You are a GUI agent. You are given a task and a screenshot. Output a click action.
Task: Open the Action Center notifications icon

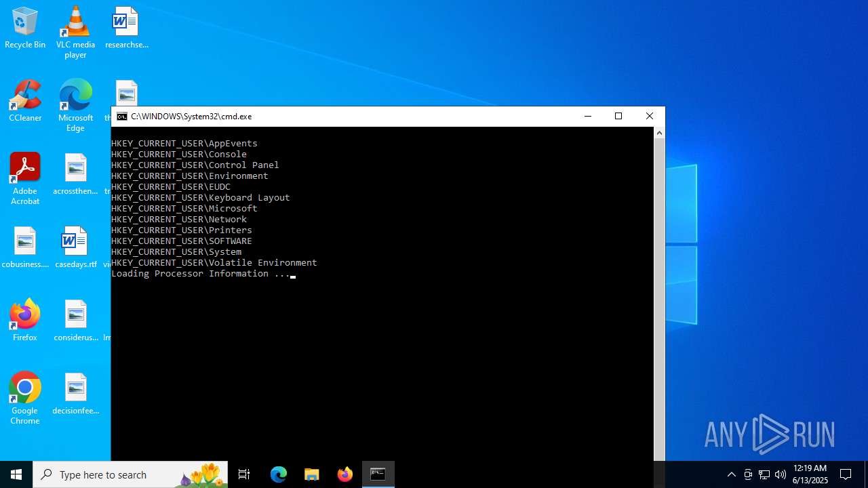tap(846, 474)
